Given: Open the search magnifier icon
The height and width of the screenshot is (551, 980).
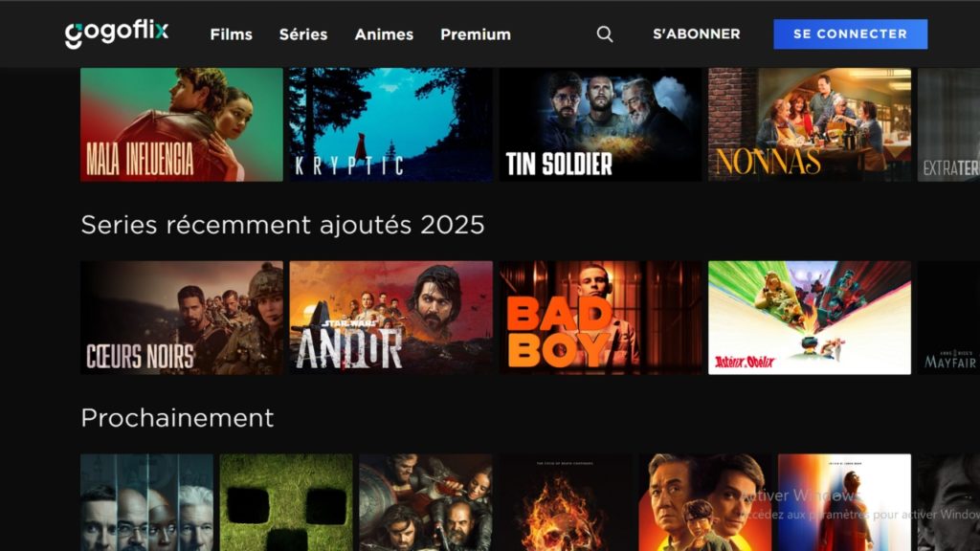Looking at the screenshot, I should [x=605, y=34].
